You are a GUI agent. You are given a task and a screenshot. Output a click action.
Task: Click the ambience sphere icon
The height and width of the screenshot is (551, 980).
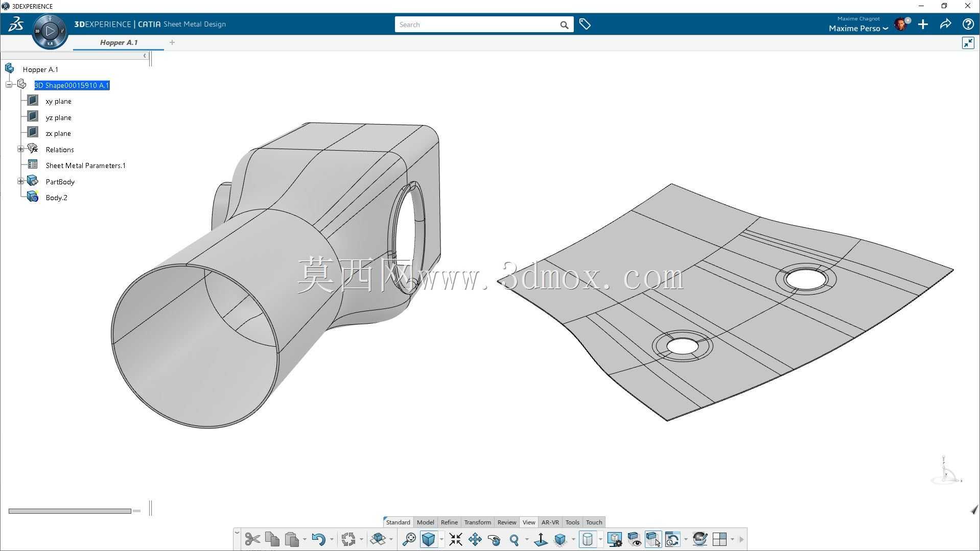coord(700,539)
